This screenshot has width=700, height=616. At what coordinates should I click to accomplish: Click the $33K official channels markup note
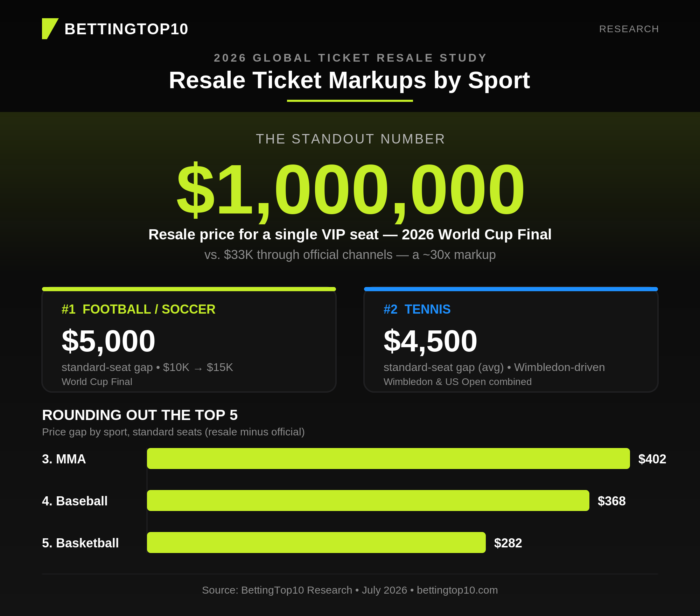[350, 255]
